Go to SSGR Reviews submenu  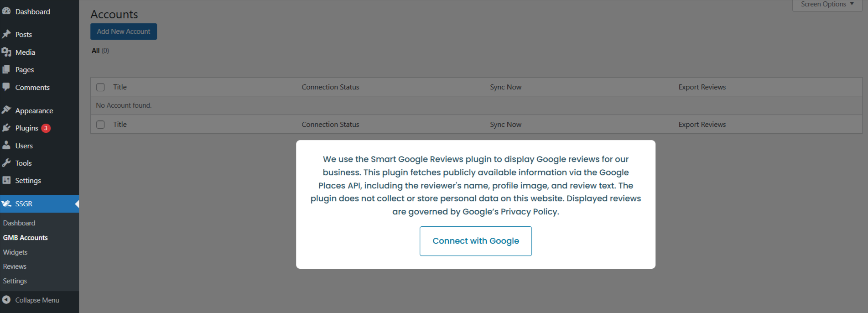click(15, 266)
